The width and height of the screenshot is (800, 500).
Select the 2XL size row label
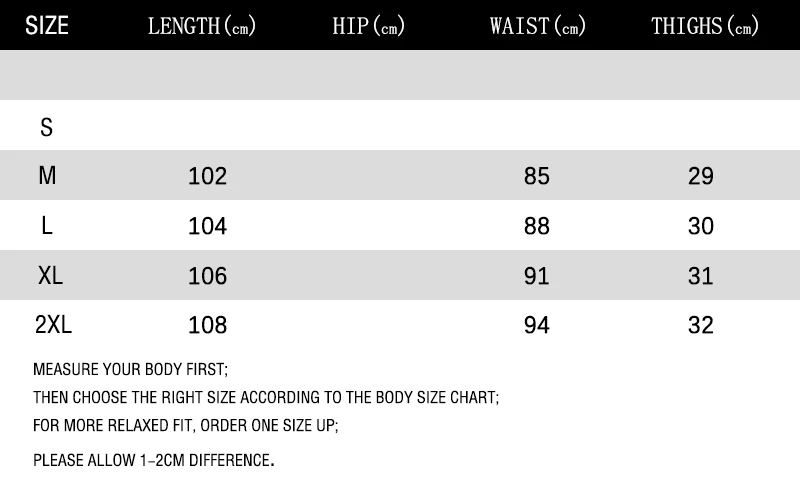tap(53, 324)
